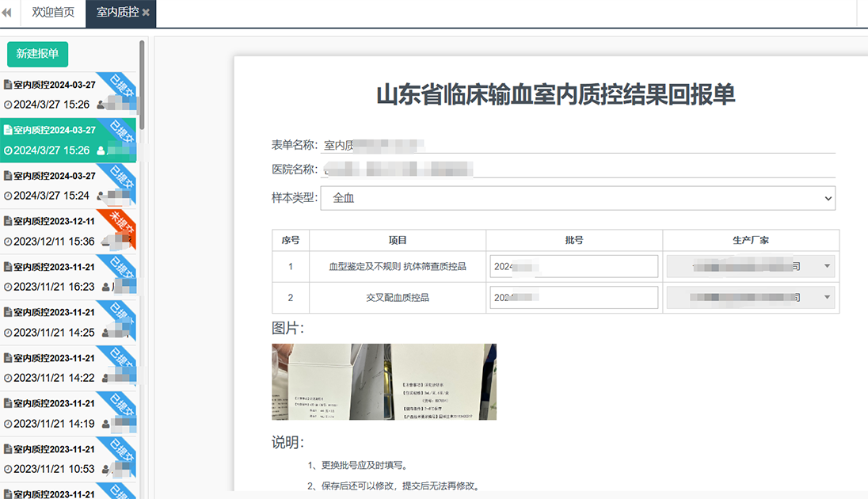Click document icon of first 室内质控2024-03-27 entry
Screen dimensions: 868x499
(x=8, y=85)
